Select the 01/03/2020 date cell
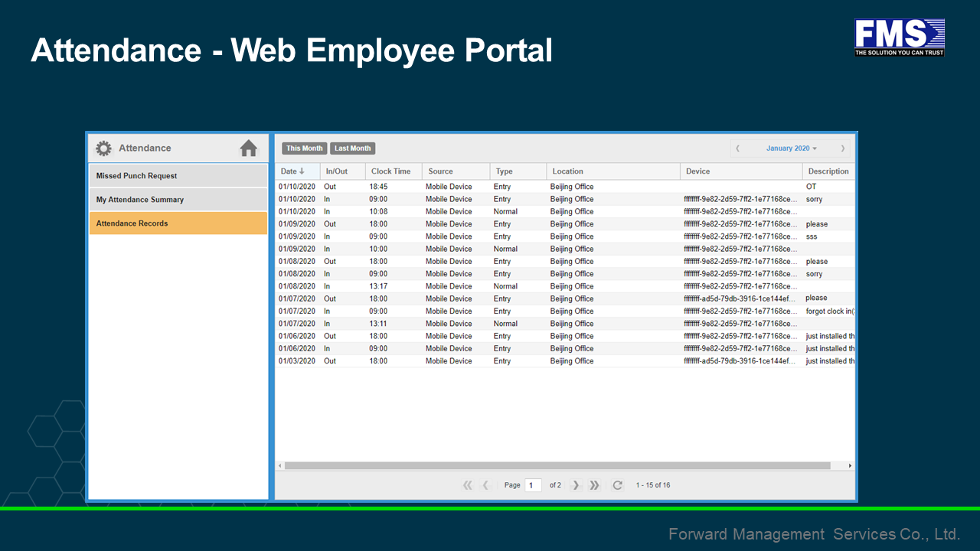The height and width of the screenshot is (551, 980). tap(297, 361)
